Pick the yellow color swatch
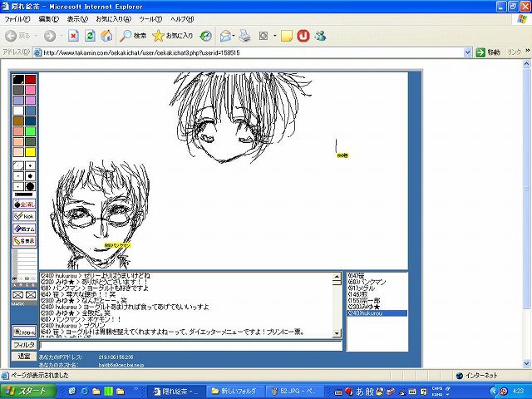 (x=30, y=152)
